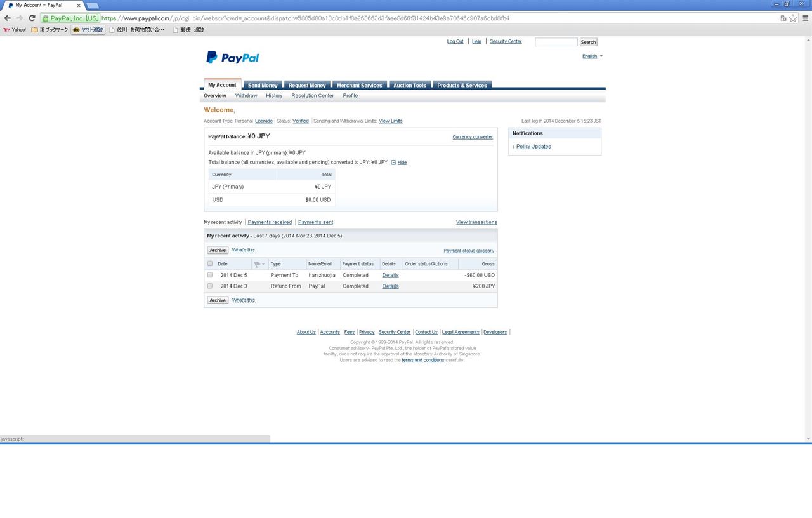Go to the Withdraw submenu
The image size is (812, 518).
point(246,96)
